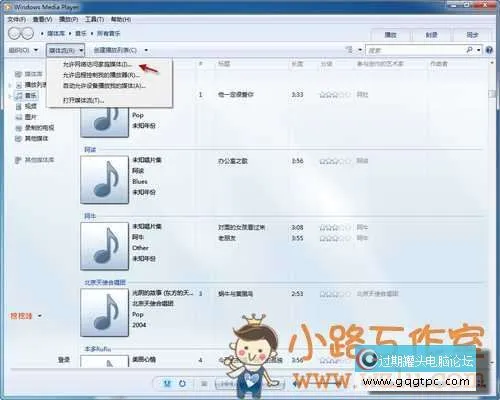
Task: Click the vertical scrollbar thumb of the song list
Action: [x=492, y=94]
